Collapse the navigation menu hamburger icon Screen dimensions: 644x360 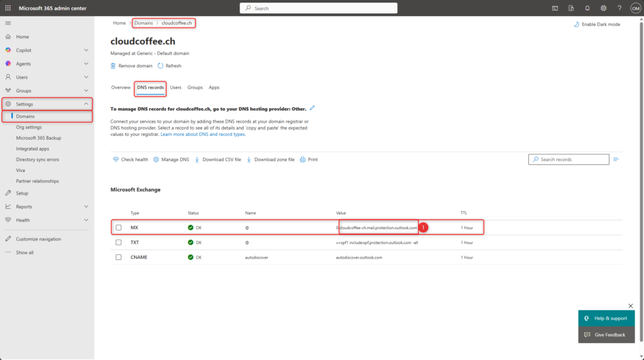point(8,23)
